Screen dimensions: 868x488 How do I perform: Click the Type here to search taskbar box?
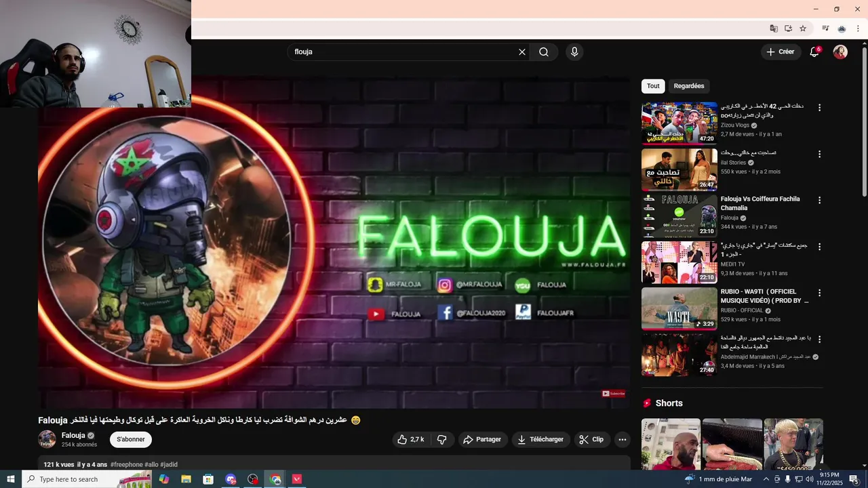(x=87, y=479)
